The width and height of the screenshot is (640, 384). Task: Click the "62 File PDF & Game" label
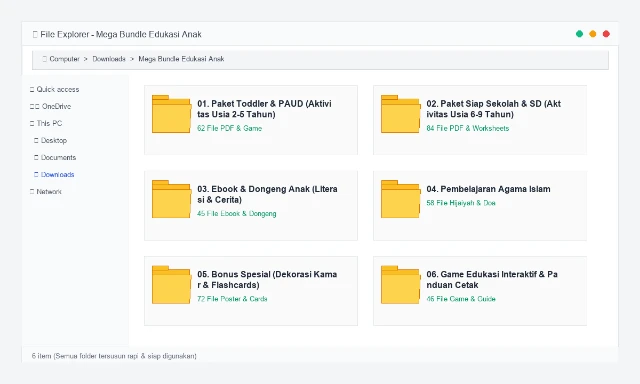(229, 128)
